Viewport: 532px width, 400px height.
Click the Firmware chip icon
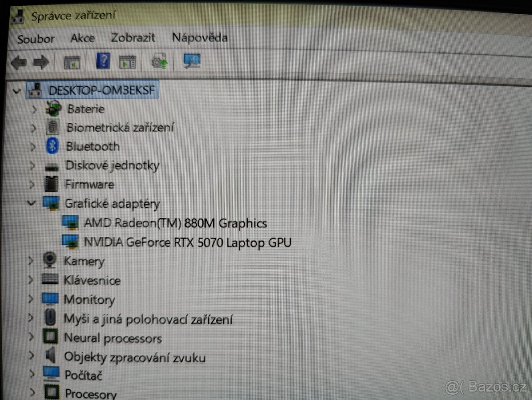click(52, 184)
